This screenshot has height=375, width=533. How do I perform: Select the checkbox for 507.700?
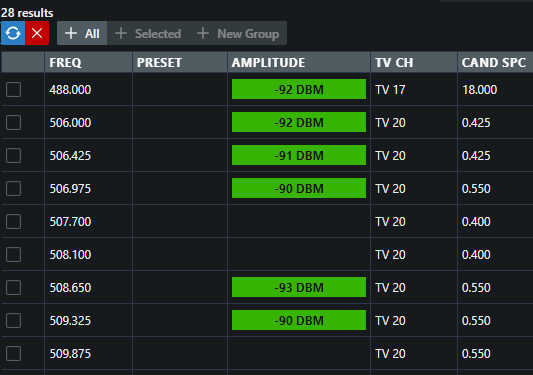(x=14, y=222)
